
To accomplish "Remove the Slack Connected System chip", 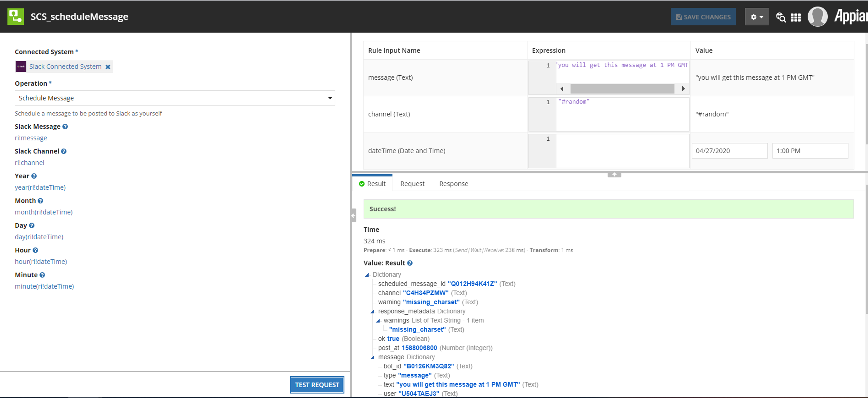I will (108, 67).
